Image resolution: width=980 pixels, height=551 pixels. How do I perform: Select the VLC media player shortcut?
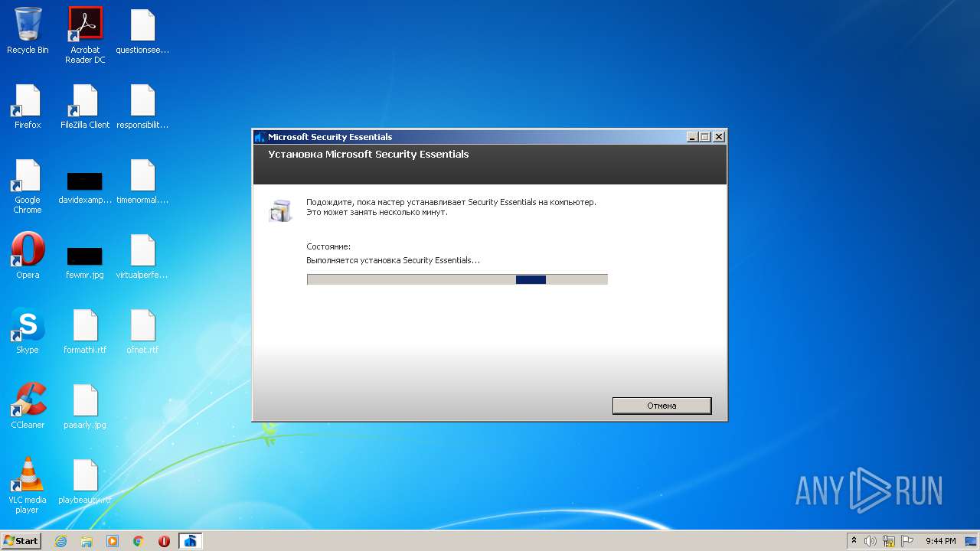click(x=28, y=485)
